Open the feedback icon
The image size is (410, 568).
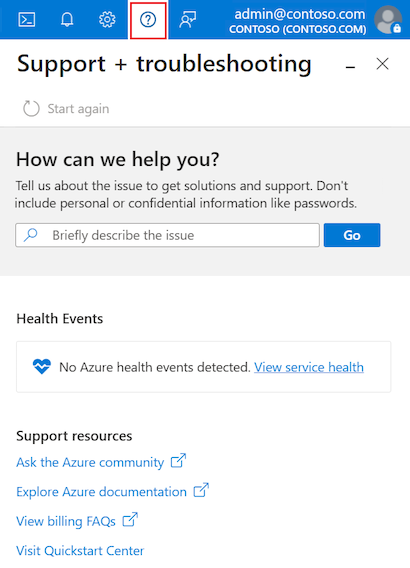(x=188, y=20)
